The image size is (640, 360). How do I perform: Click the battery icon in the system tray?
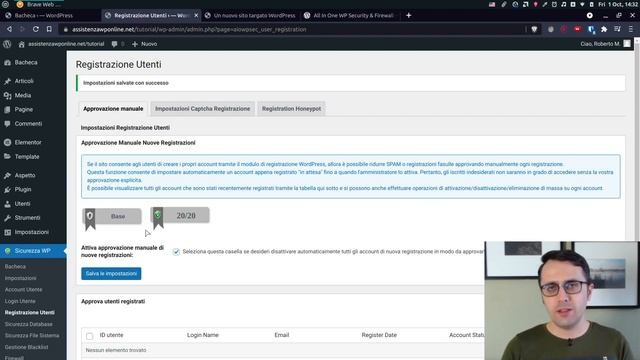click(x=591, y=4)
